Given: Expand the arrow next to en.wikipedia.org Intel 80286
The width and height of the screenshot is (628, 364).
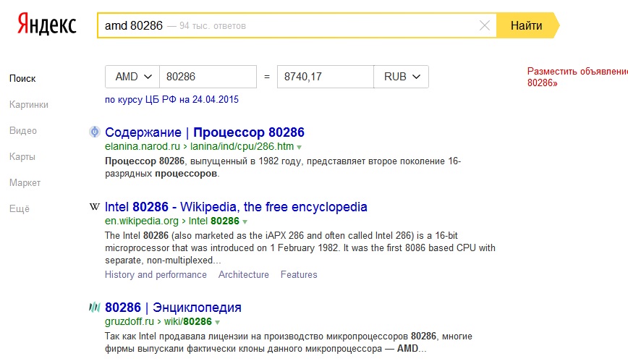Looking at the screenshot, I should click(245, 222).
